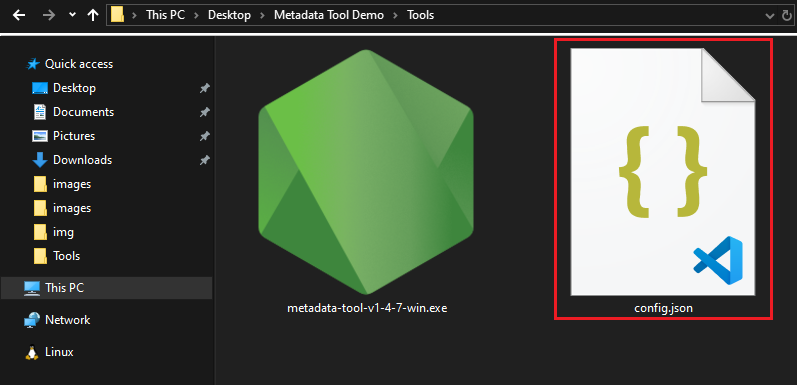Refresh the current folder view
This screenshot has height=385, width=797.
pos(787,16)
